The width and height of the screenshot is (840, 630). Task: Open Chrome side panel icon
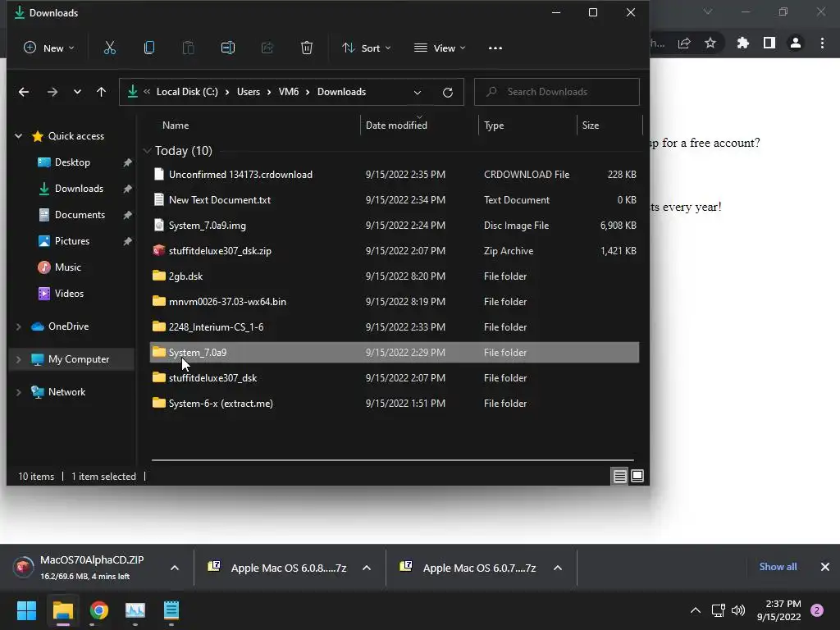coord(769,43)
